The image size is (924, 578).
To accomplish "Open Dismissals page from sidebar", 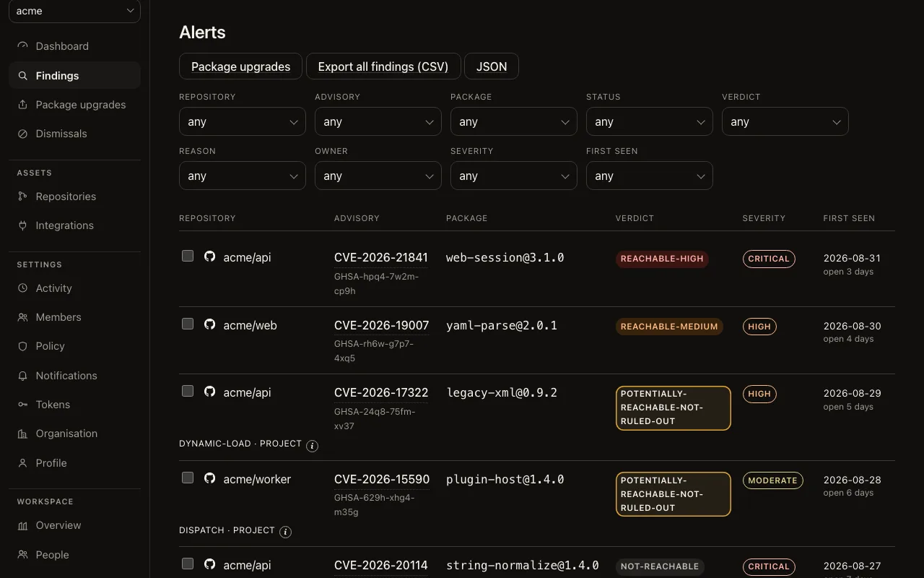I will (x=74, y=134).
